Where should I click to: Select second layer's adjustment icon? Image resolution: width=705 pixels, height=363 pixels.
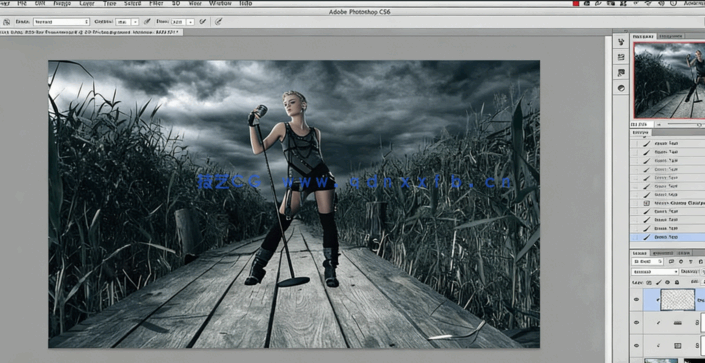[x=678, y=323]
